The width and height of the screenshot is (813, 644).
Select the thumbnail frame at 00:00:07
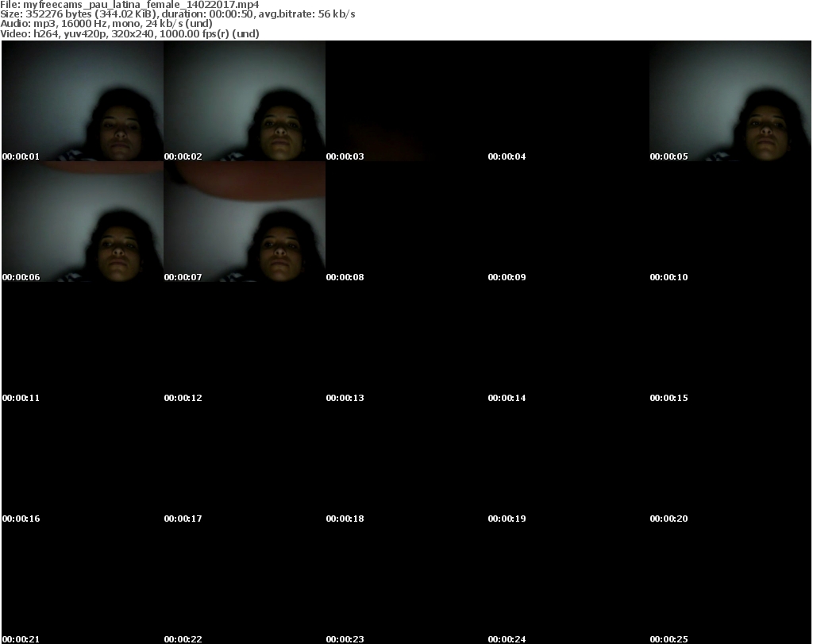pyautogui.click(x=245, y=222)
